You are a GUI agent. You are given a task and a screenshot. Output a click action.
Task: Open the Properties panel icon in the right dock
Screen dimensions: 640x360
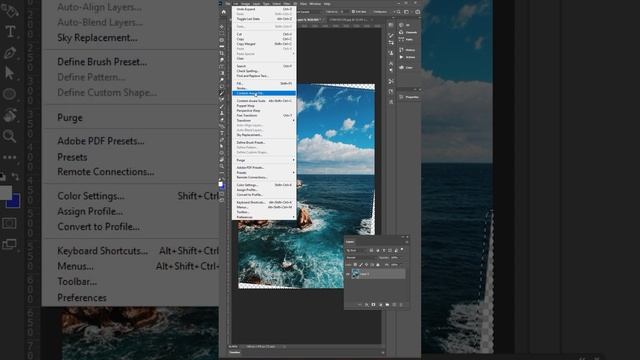tap(401, 97)
